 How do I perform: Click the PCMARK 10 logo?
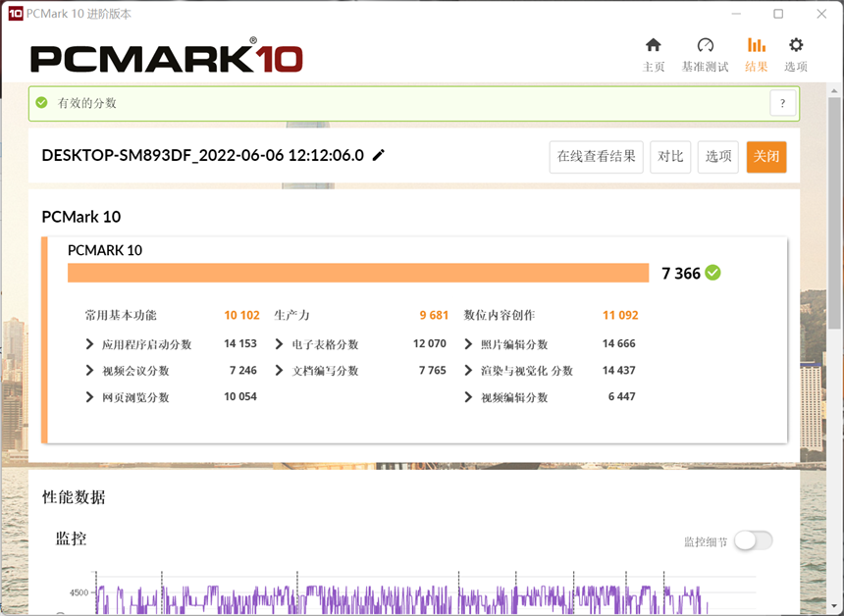[x=166, y=56]
